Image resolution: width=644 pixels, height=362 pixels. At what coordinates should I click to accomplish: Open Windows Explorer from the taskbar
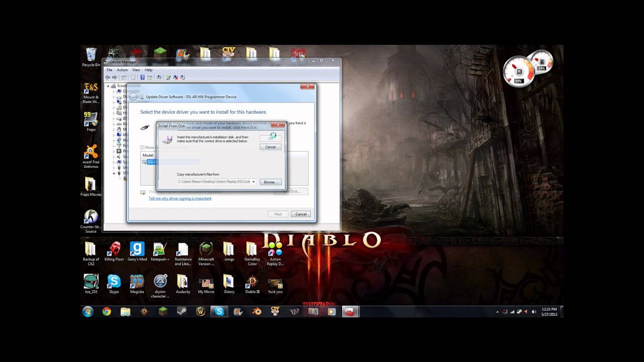pos(126,312)
